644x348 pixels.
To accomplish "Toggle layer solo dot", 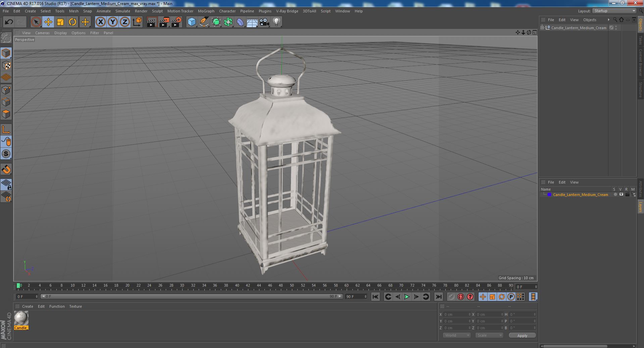I will tap(615, 195).
